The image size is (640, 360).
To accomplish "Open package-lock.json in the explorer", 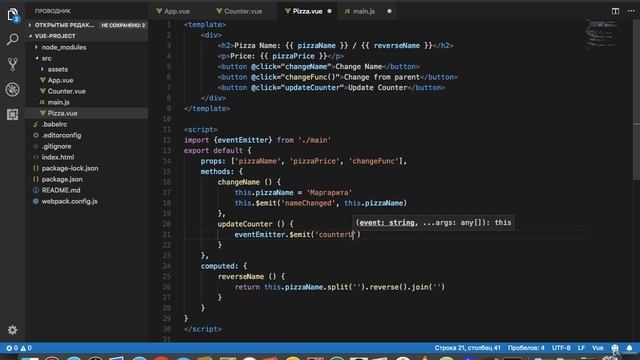I will [x=70, y=168].
